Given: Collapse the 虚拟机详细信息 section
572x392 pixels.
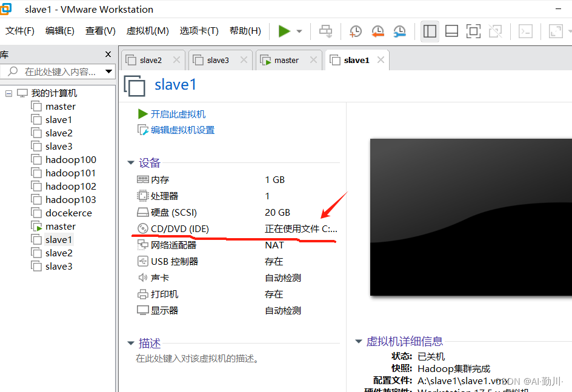Looking at the screenshot, I should point(359,341).
